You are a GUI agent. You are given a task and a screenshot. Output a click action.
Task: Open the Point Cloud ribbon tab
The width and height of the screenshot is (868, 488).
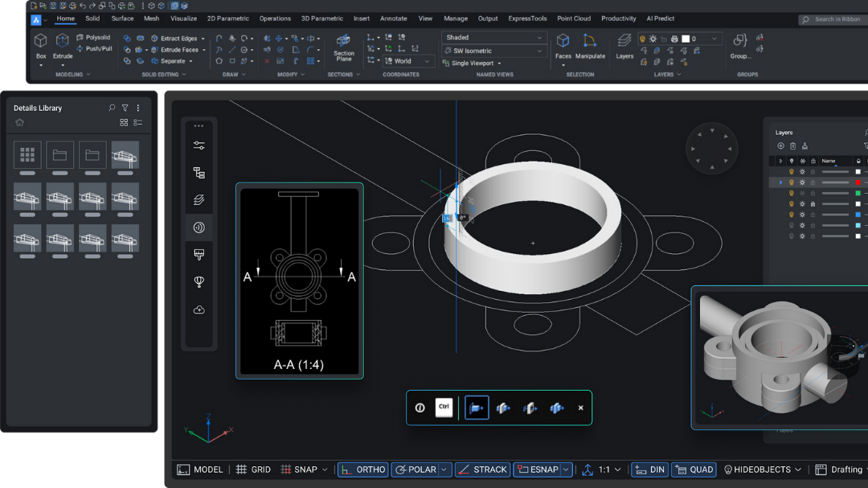point(574,18)
